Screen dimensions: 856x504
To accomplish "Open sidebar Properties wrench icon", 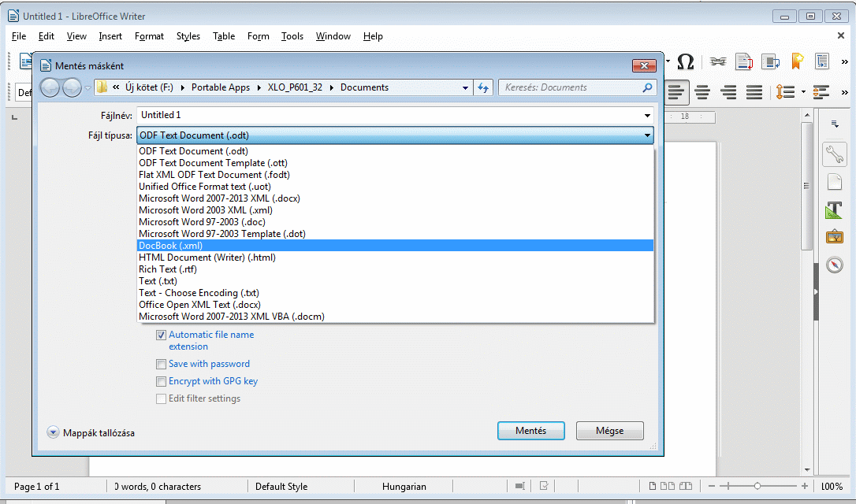I will 834,154.
